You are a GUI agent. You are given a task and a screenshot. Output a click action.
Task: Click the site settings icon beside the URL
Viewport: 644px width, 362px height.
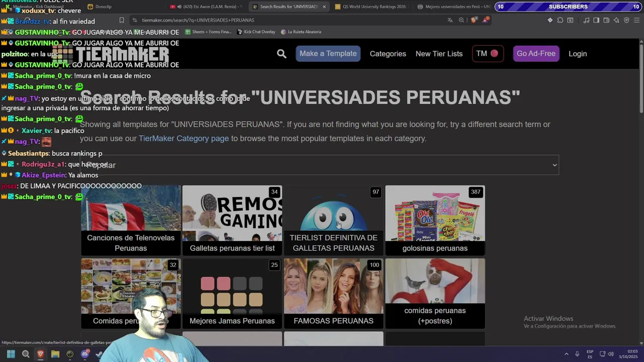[x=134, y=20]
